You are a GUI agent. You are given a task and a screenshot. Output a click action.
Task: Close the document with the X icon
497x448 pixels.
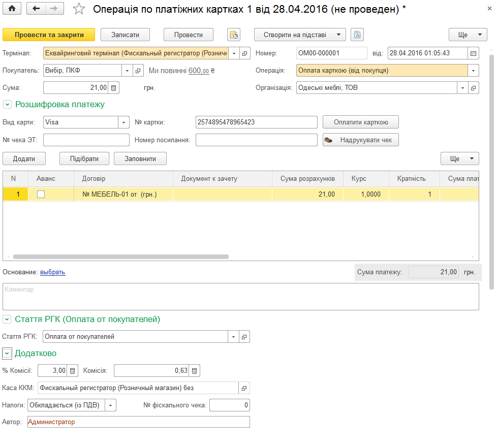pyautogui.click(x=489, y=9)
